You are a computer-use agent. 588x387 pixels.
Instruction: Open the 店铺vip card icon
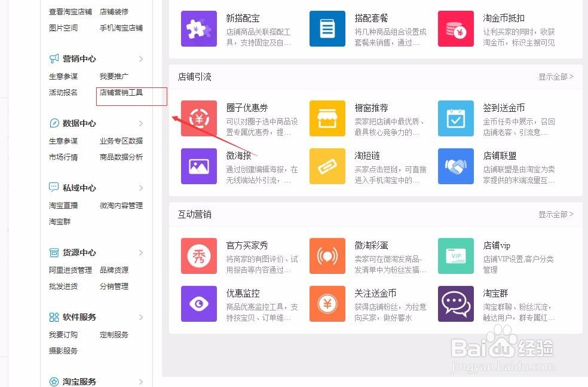[x=455, y=256]
